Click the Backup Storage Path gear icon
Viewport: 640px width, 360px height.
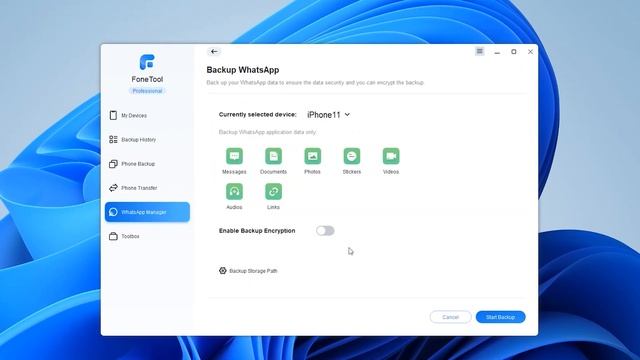coord(222,271)
